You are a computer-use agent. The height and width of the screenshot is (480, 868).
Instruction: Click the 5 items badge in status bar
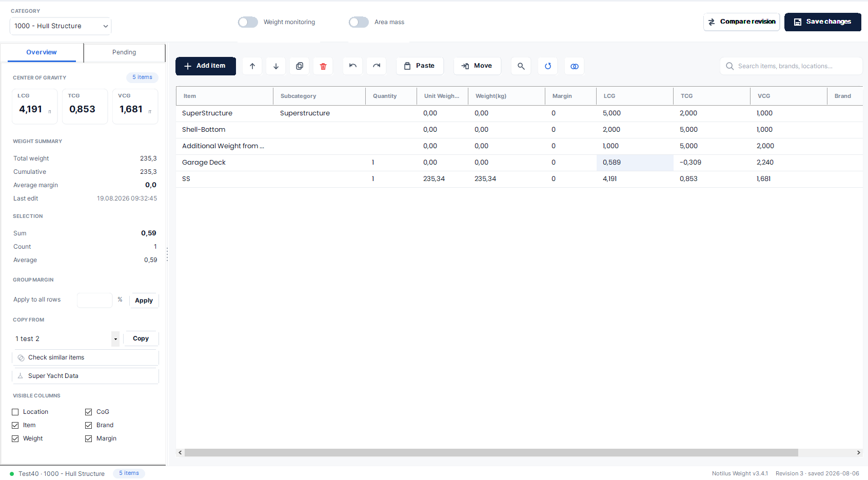(129, 473)
